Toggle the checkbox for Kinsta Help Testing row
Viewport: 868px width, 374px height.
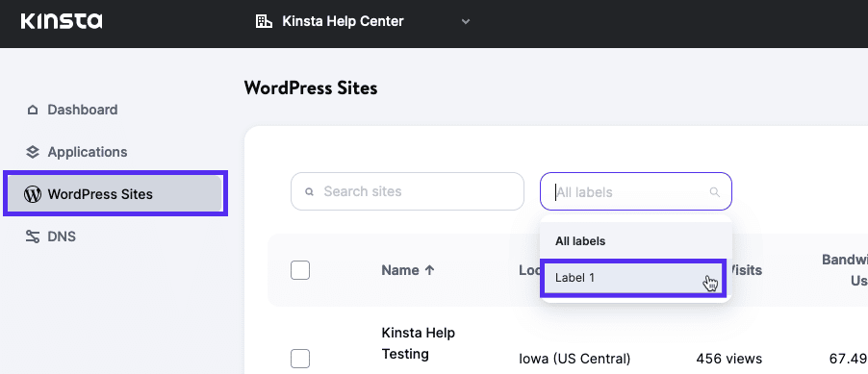(300, 359)
